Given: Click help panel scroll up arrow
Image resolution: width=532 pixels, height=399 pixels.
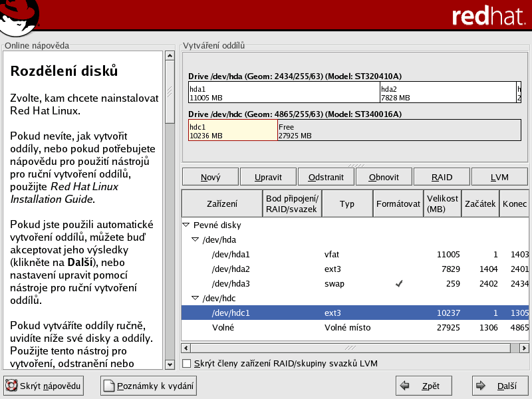Looking at the screenshot, I should [170, 56].
